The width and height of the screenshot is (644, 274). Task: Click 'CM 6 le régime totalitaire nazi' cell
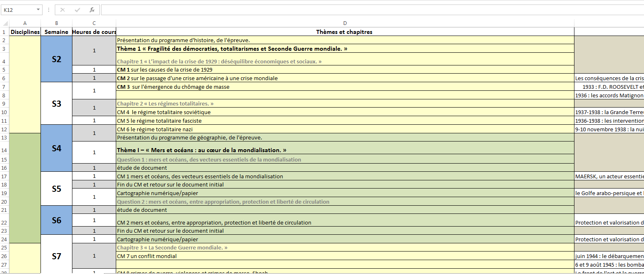(x=345, y=129)
